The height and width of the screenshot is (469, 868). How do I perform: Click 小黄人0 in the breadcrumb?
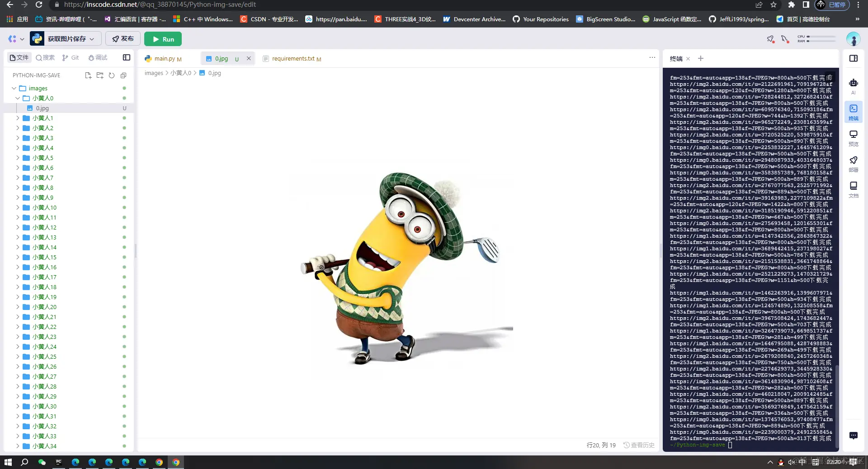tap(181, 73)
